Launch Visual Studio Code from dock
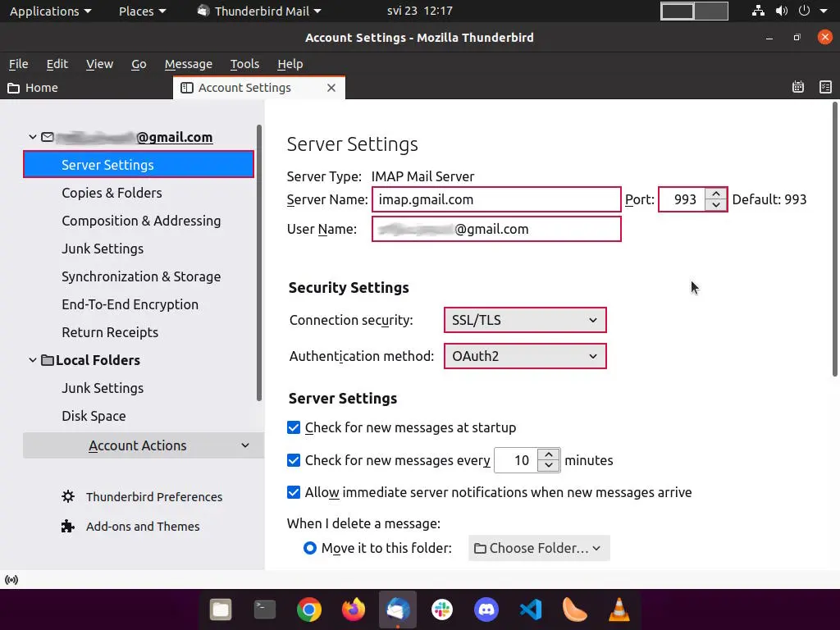 [531, 609]
